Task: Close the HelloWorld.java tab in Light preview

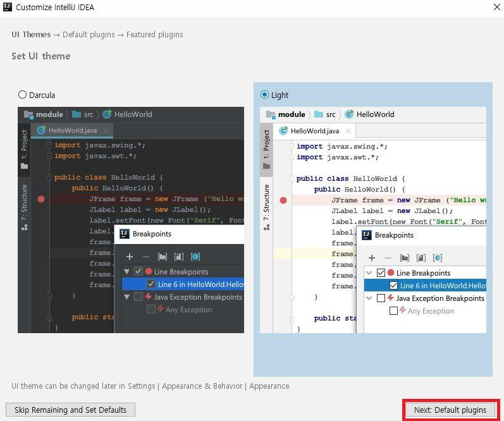Action: pos(348,131)
